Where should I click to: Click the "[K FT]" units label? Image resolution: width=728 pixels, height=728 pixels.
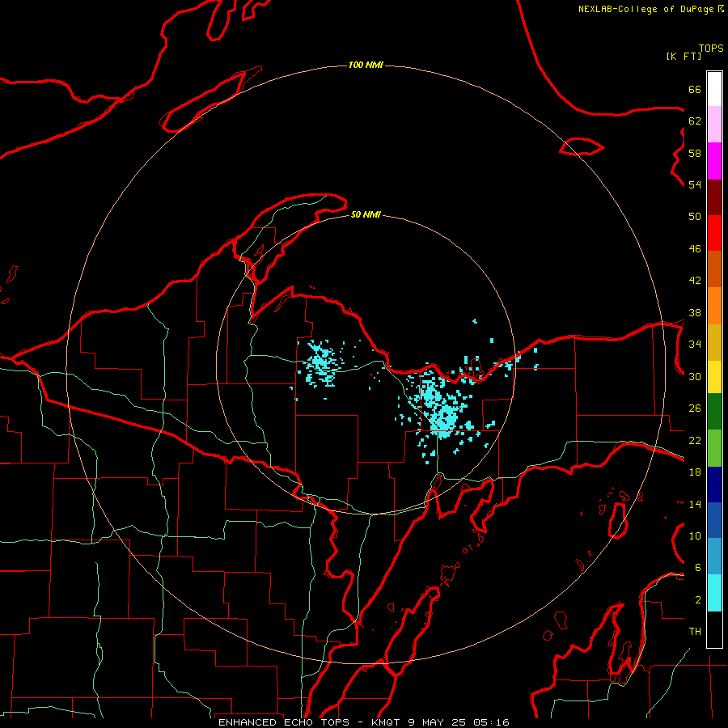tap(684, 56)
